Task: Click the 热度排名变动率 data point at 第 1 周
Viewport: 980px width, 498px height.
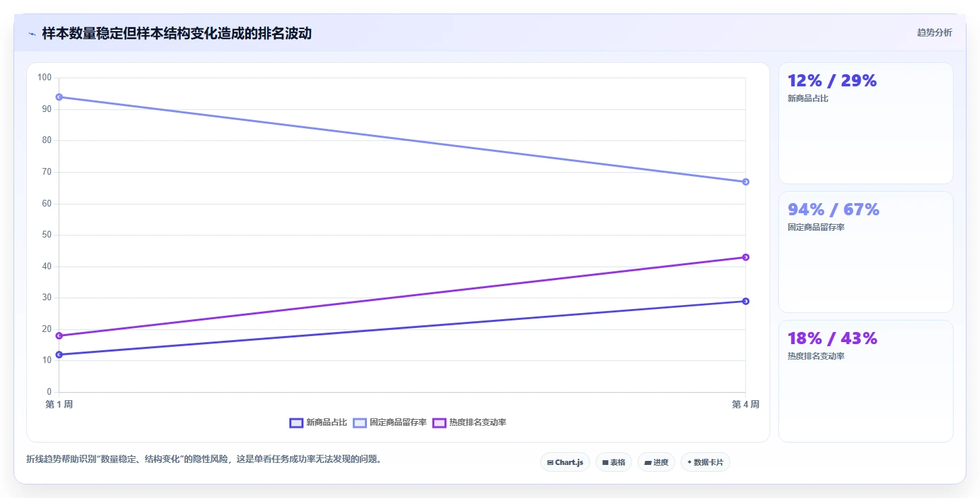Action: pos(59,335)
